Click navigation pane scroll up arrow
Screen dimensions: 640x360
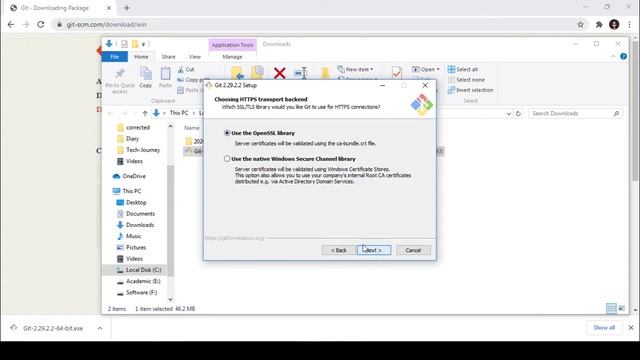[170, 127]
